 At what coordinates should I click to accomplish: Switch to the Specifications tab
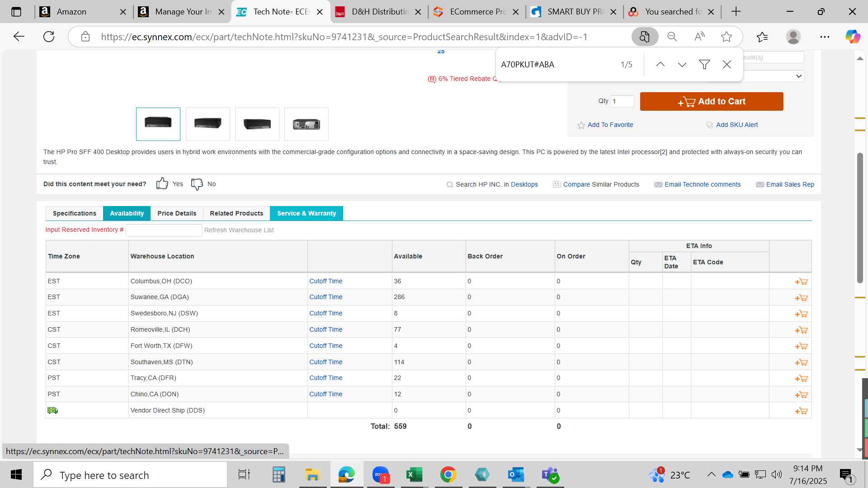(75, 213)
